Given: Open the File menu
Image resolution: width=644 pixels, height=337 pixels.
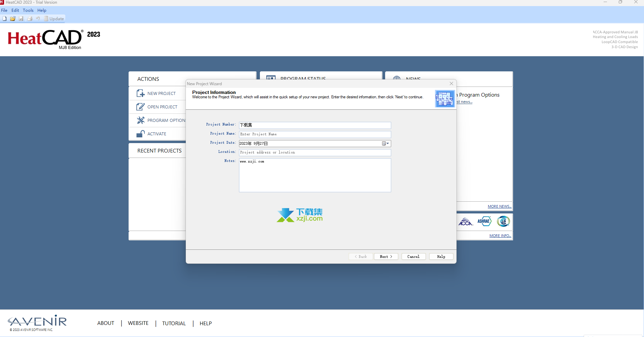Looking at the screenshot, I should pyautogui.click(x=4, y=10).
